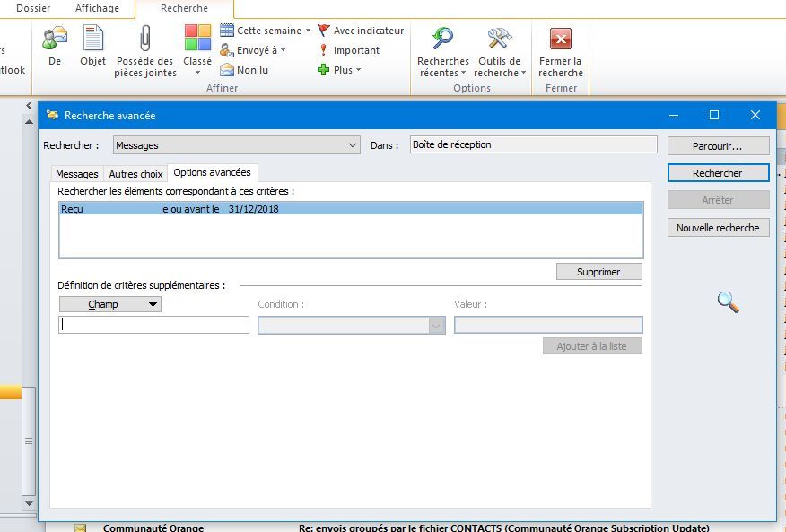Switch to the 'Autres choix' tab
The width and height of the screenshot is (786, 532).
[x=135, y=174]
